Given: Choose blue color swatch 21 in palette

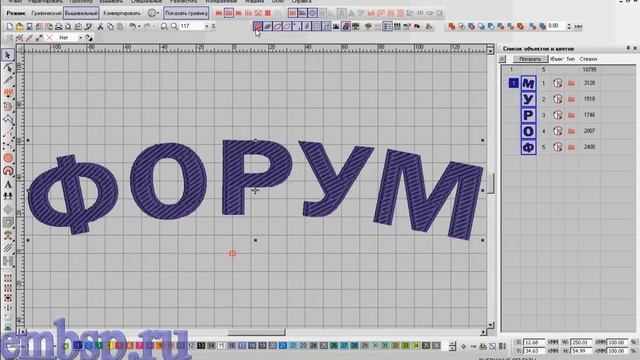Looking at the screenshot, I should 282,346.
